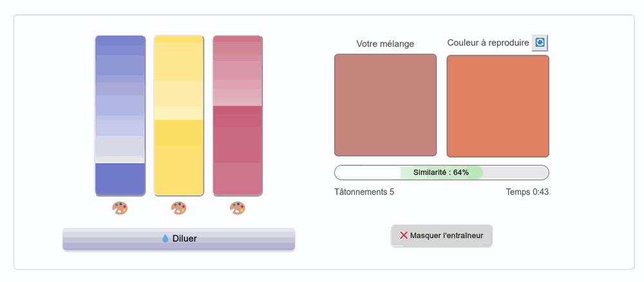Click the red X icon beside Masquer

click(x=404, y=236)
